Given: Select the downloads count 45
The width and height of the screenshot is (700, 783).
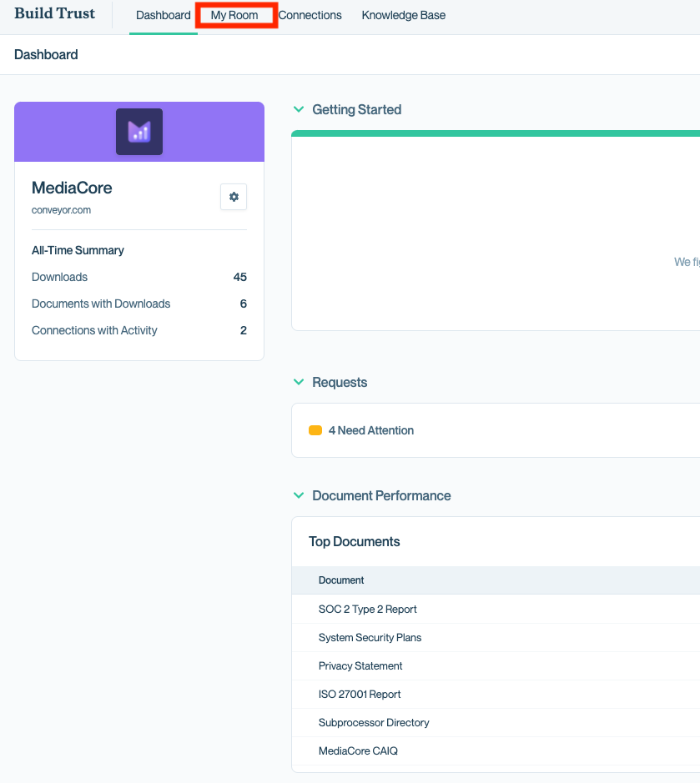Looking at the screenshot, I should click(x=239, y=277).
